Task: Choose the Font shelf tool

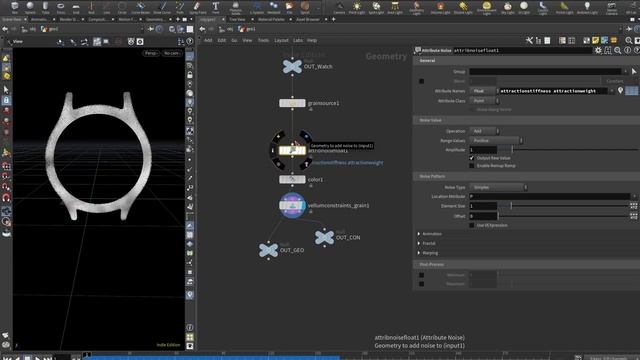Action: [x=216, y=7]
